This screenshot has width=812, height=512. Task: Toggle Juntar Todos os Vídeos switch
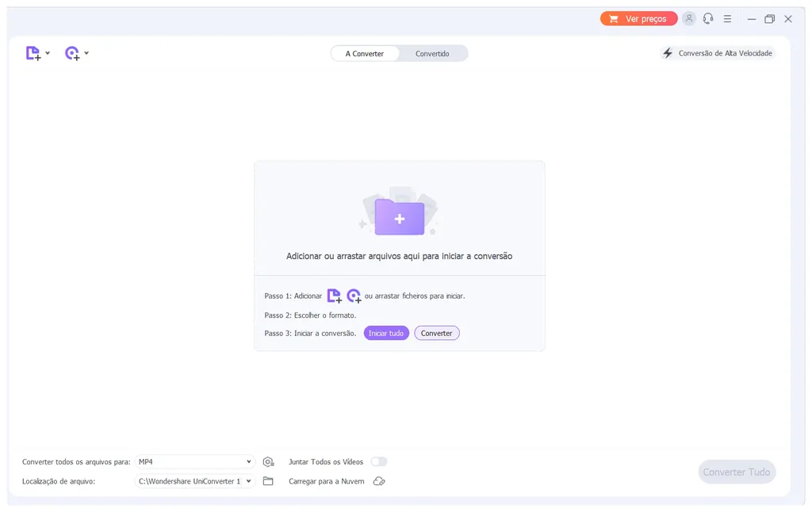tap(379, 461)
